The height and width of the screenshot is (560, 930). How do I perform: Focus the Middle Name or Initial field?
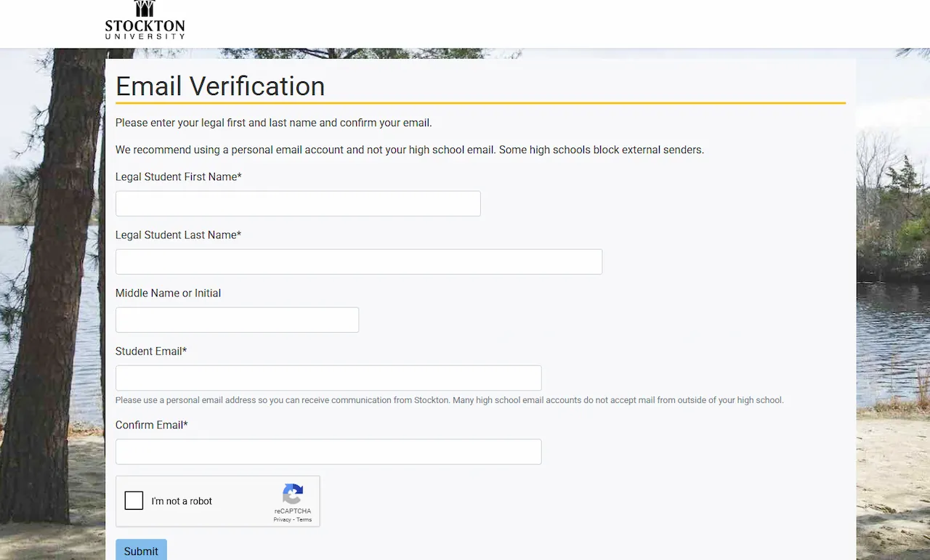tap(237, 320)
